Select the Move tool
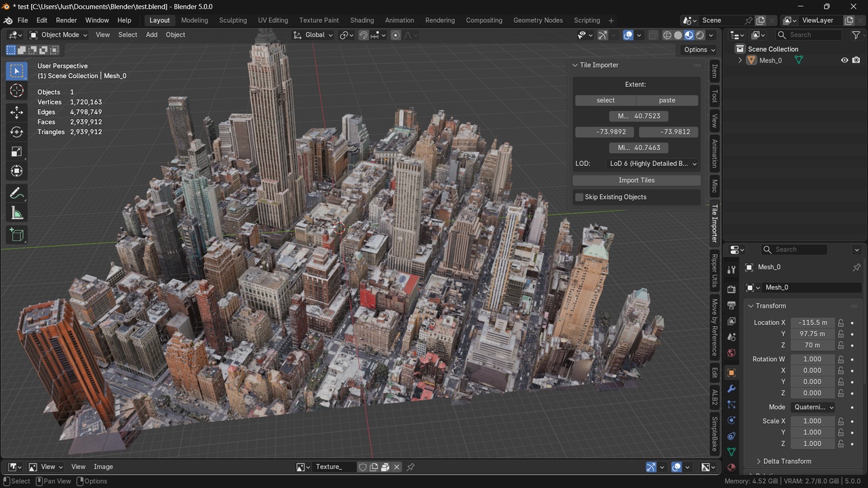Image resolution: width=868 pixels, height=488 pixels. pos(17,112)
